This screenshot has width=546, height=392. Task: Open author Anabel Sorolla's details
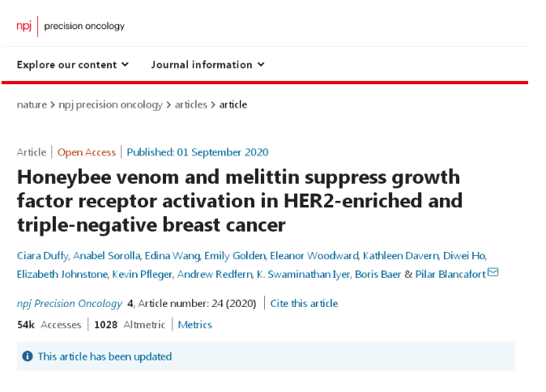[107, 256]
